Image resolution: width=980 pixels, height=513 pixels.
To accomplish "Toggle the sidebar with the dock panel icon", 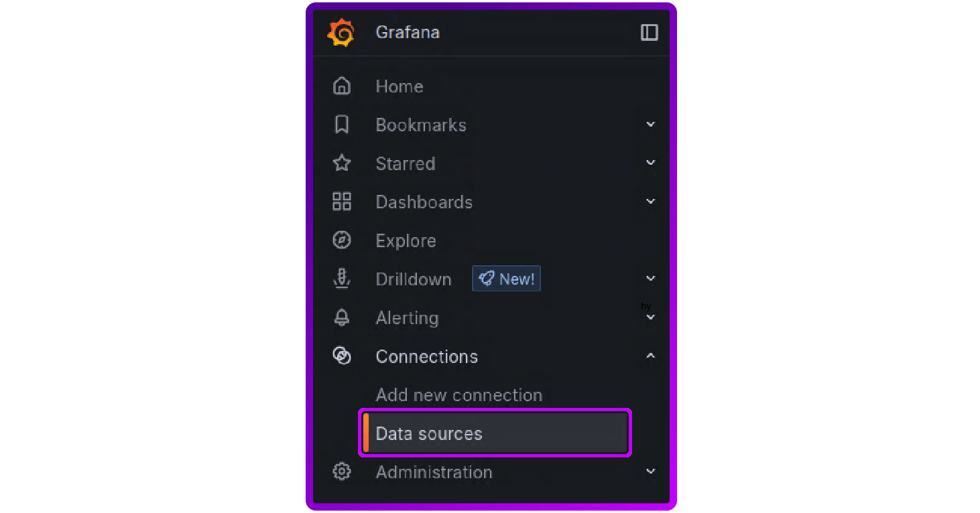I will [649, 31].
